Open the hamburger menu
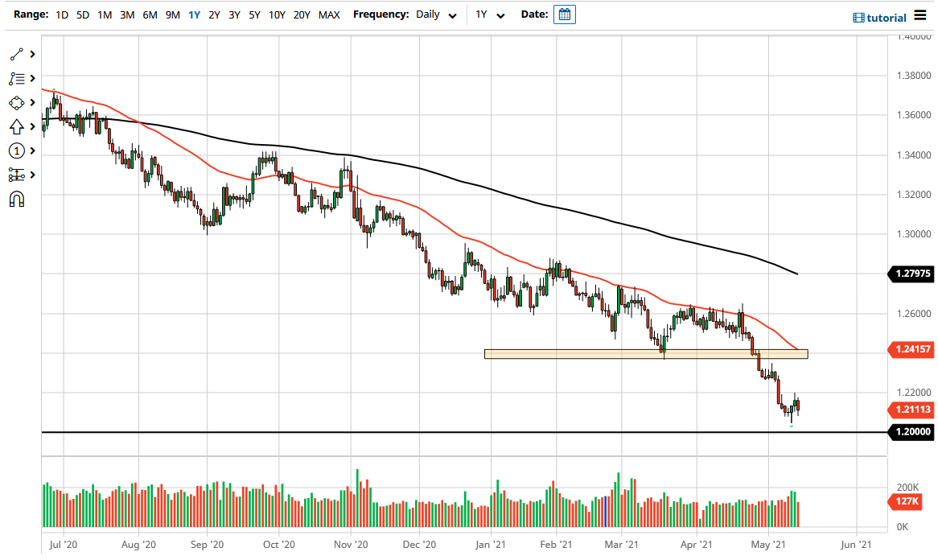This screenshot has height=560, width=938. coord(922,14)
